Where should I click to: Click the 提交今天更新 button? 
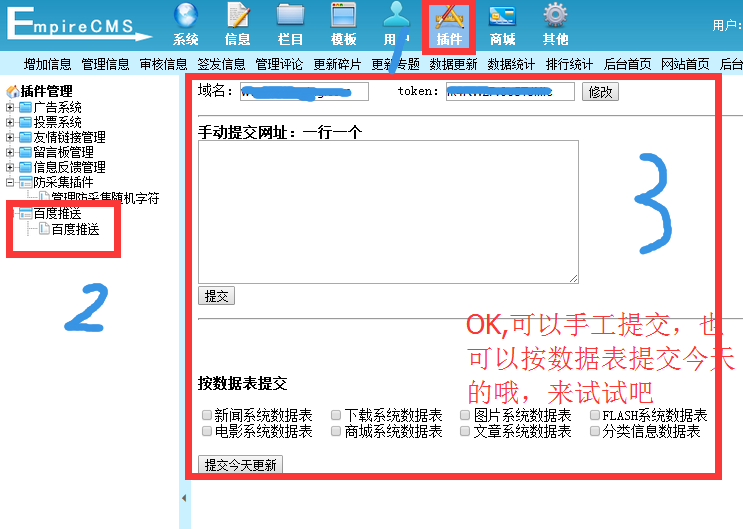pos(240,465)
